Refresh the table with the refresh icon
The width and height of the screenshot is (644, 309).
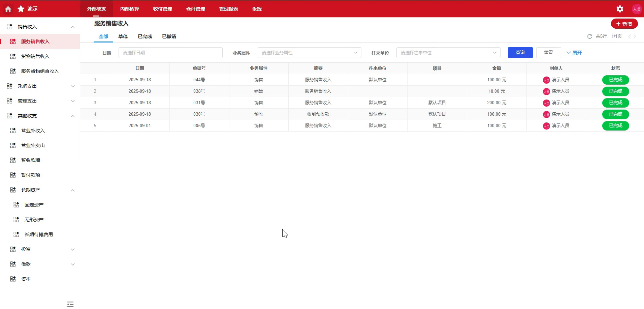tap(589, 36)
